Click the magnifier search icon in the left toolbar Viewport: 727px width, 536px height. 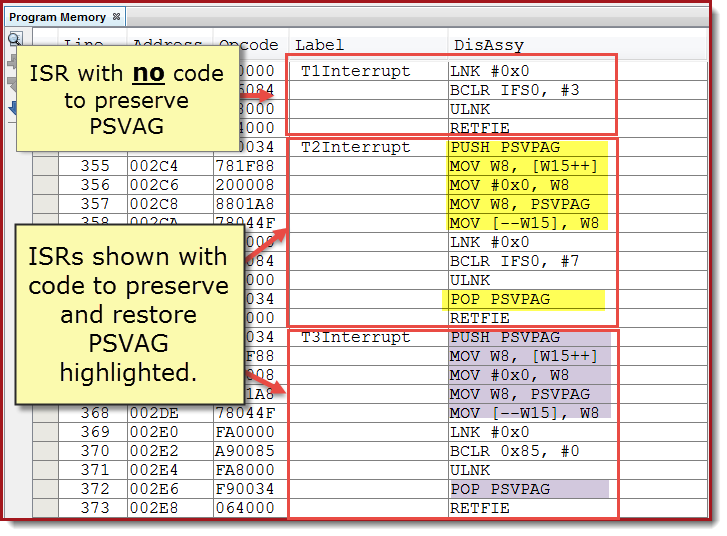click(13, 40)
